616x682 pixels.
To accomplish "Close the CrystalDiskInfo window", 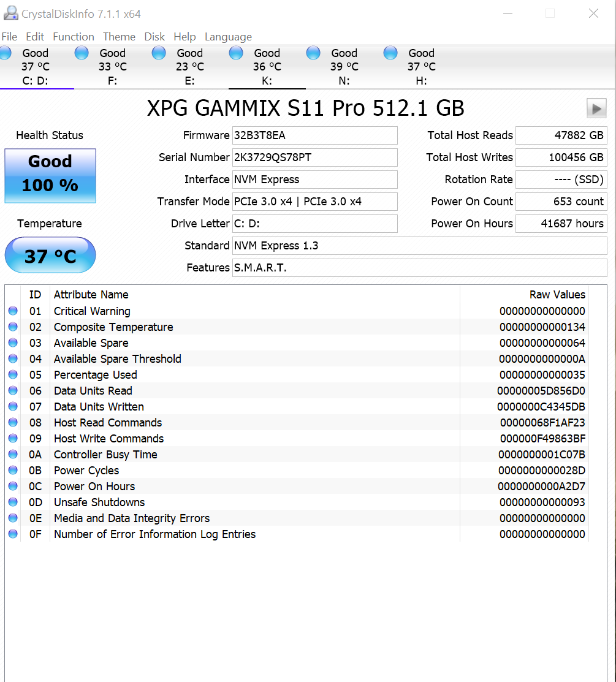I will (593, 13).
